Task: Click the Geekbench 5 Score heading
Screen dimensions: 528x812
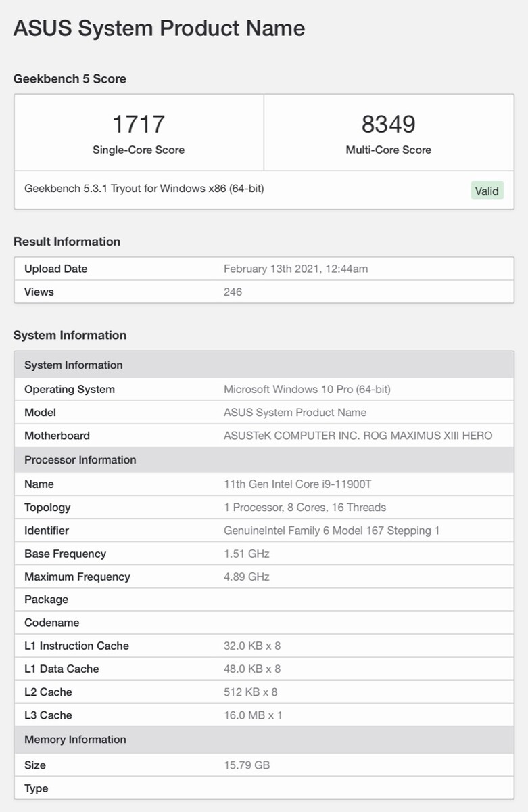Action: 70,78
